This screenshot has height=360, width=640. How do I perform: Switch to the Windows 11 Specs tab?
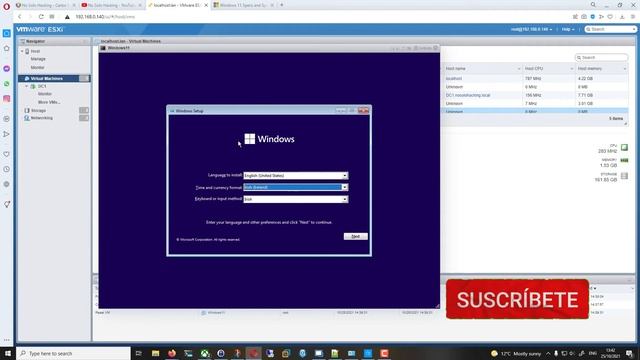(x=243, y=5)
